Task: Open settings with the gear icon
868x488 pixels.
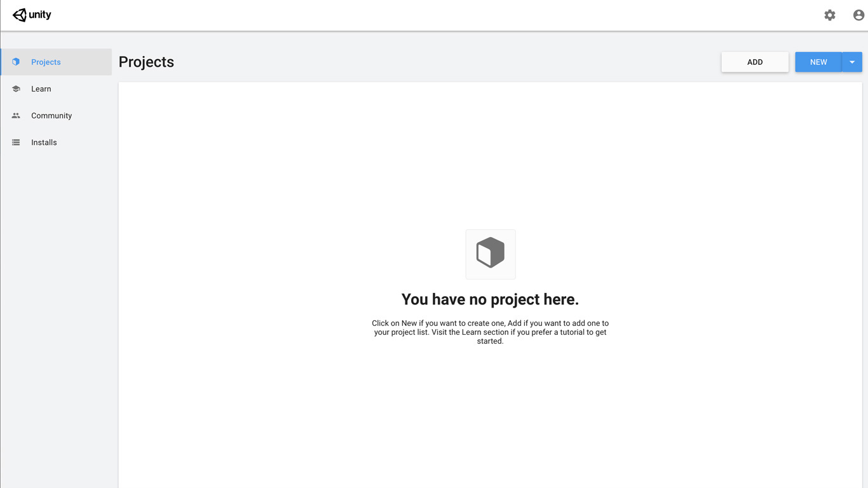Action: (830, 15)
